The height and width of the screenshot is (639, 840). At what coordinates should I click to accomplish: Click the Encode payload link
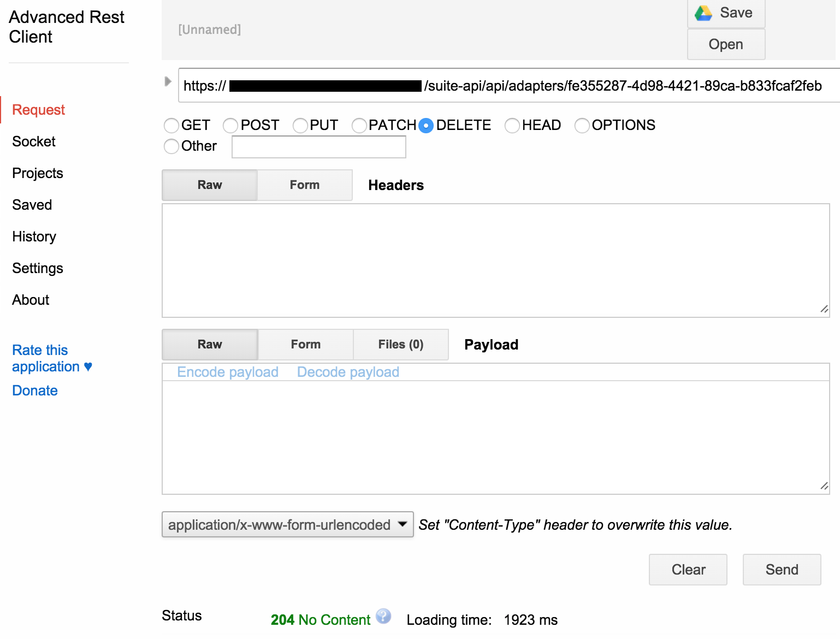228,372
